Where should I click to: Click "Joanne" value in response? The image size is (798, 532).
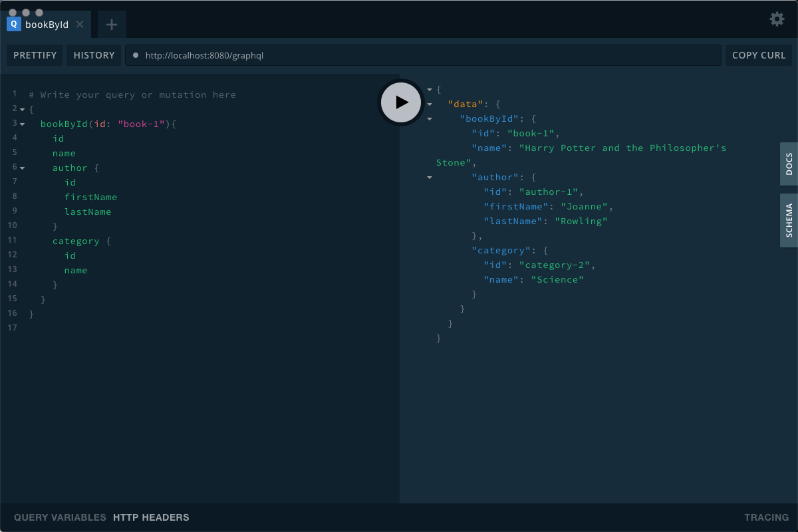(585, 206)
